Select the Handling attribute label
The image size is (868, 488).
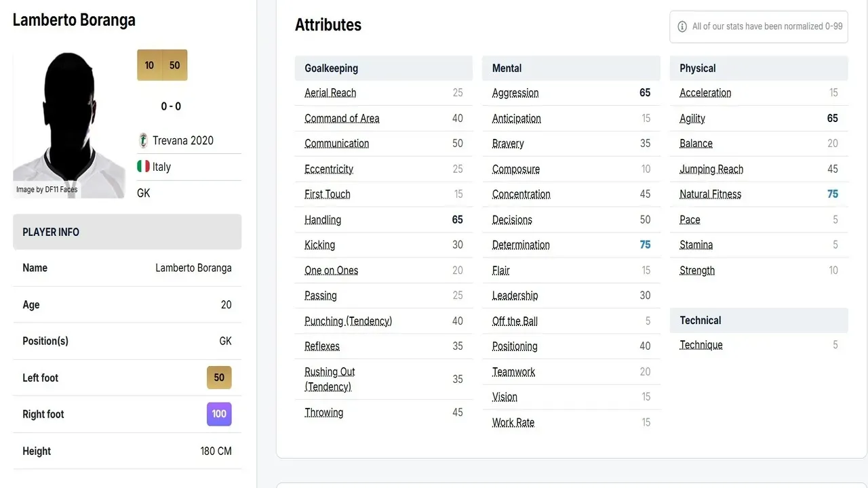323,220
